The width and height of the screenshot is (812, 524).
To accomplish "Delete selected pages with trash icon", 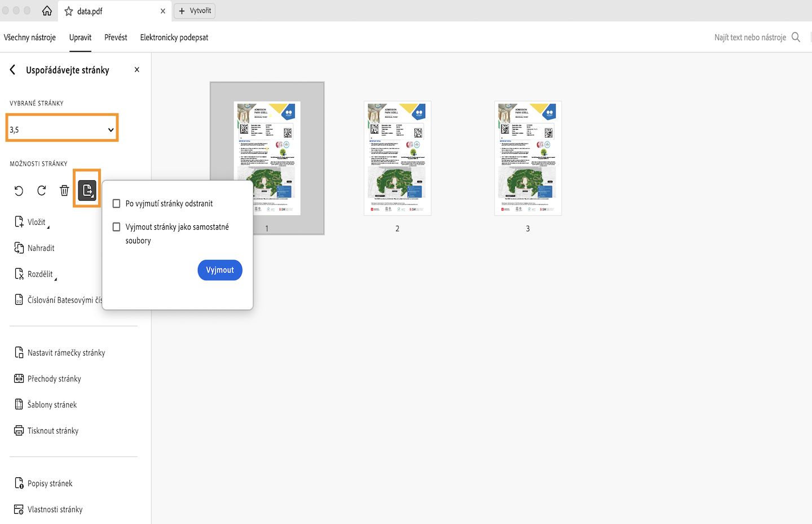I will (x=64, y=190).
